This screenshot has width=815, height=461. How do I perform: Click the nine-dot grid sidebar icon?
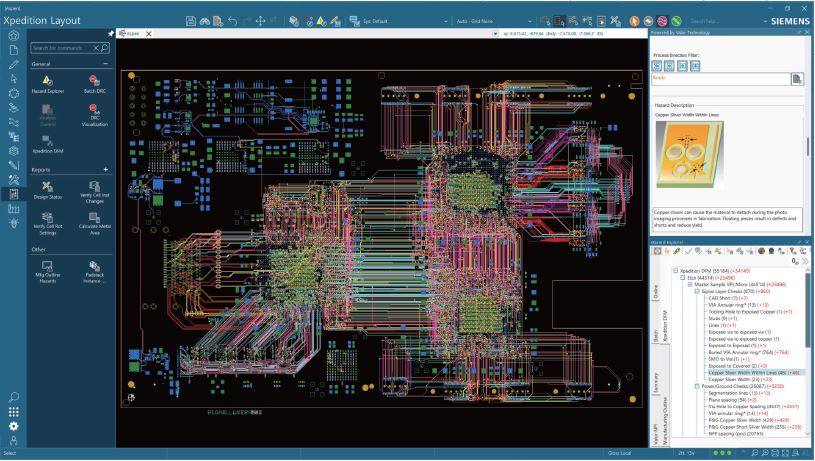[x=14, y=412]
